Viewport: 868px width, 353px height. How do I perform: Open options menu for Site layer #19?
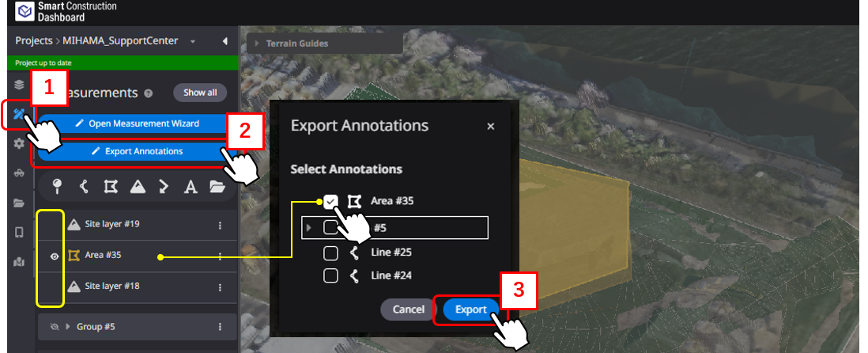(220, 225)
